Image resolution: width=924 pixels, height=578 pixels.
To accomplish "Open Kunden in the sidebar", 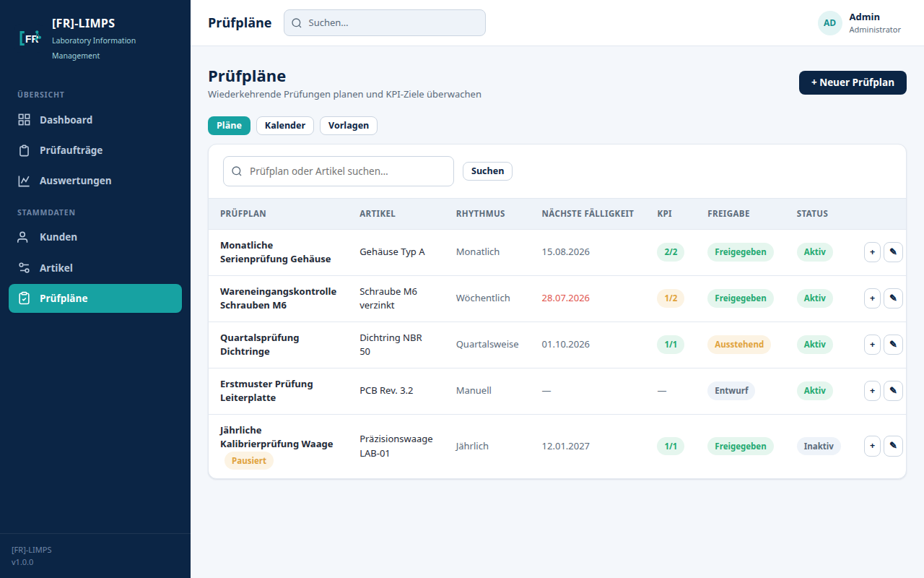I will click(x=95, y=237).
